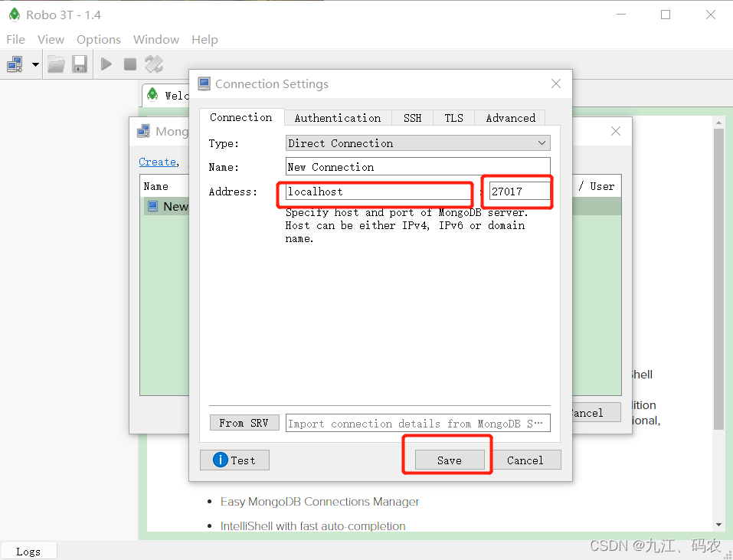Screen dimensions: 733x560
Task: Maximize the Robo 3T window
Action: pos(666,15)
